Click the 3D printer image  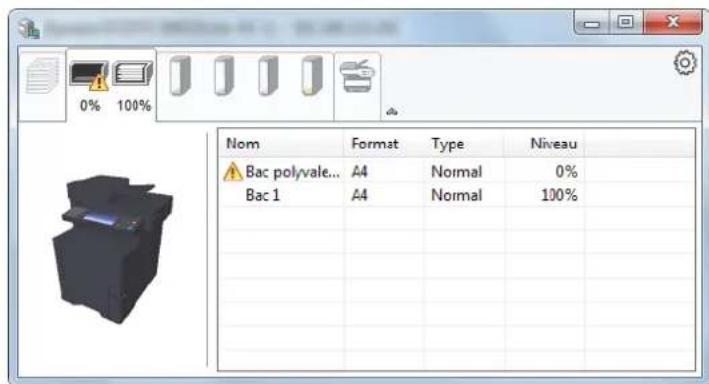113,249
